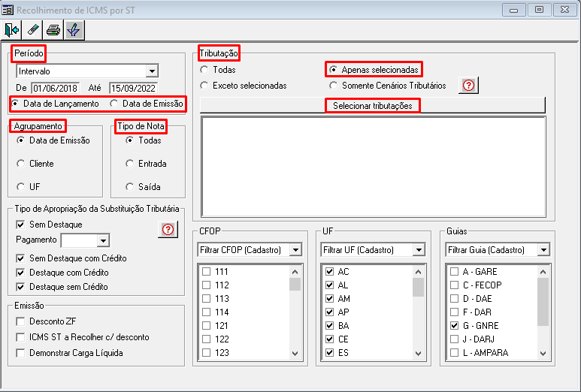
Task: Click the printer toolbar icon
Action: pyautogui.click(x=53, y=30)
